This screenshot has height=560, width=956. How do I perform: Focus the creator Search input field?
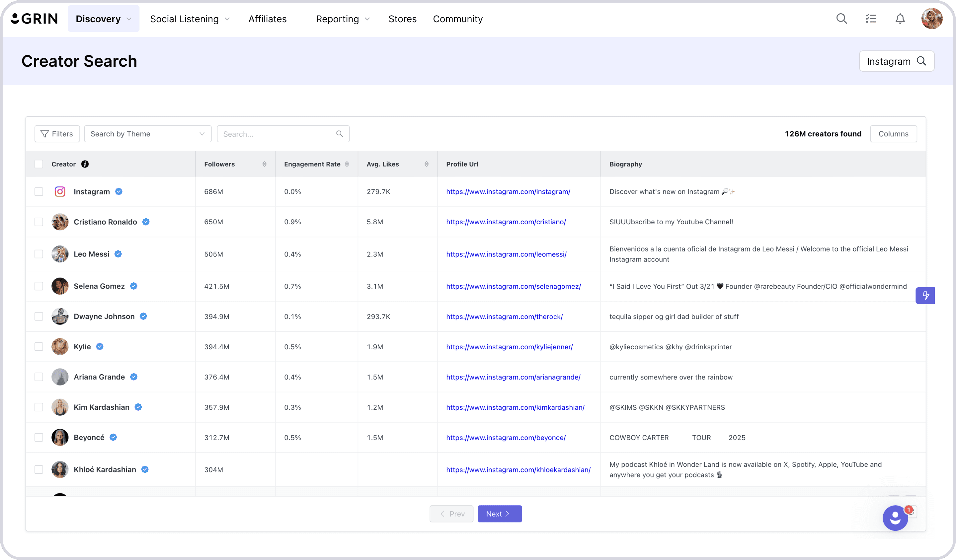click(283, 134)
